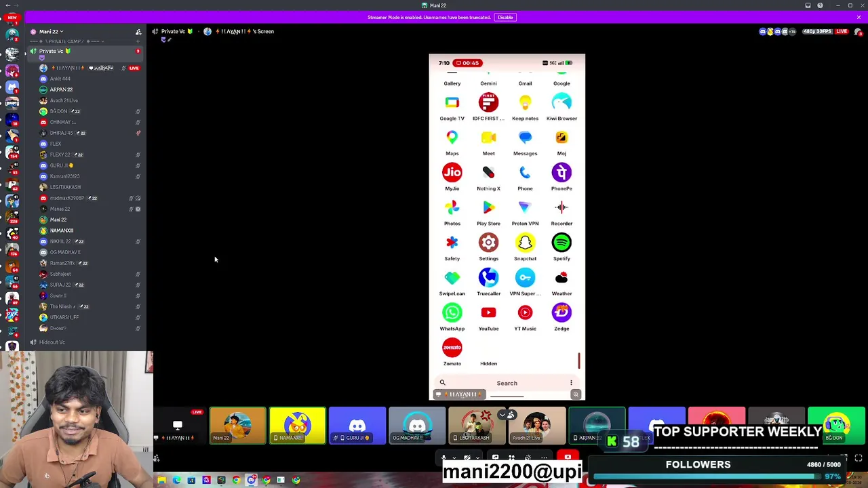The height and width of the screenshot is (488, 868).
Task: Select user Subhajeet in voice list
Action: click(60, 274)
